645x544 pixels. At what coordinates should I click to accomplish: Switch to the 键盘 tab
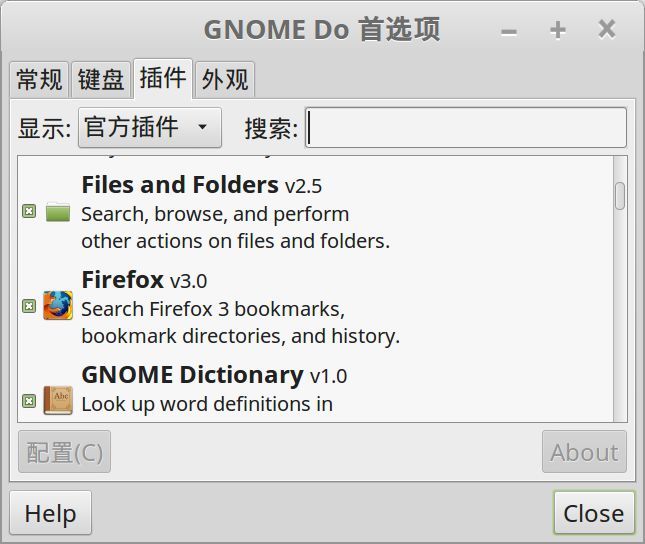(101, 78)
